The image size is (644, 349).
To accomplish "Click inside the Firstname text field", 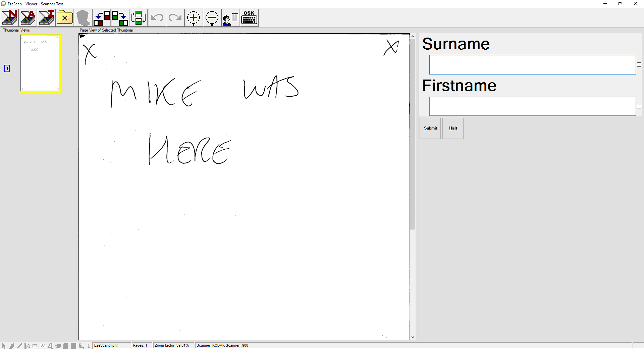I will tap(532, 106).
